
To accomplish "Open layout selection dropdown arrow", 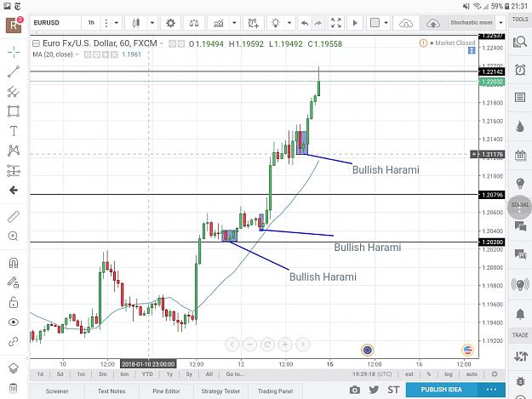I will pyautogui.click(x=386, y=23).
